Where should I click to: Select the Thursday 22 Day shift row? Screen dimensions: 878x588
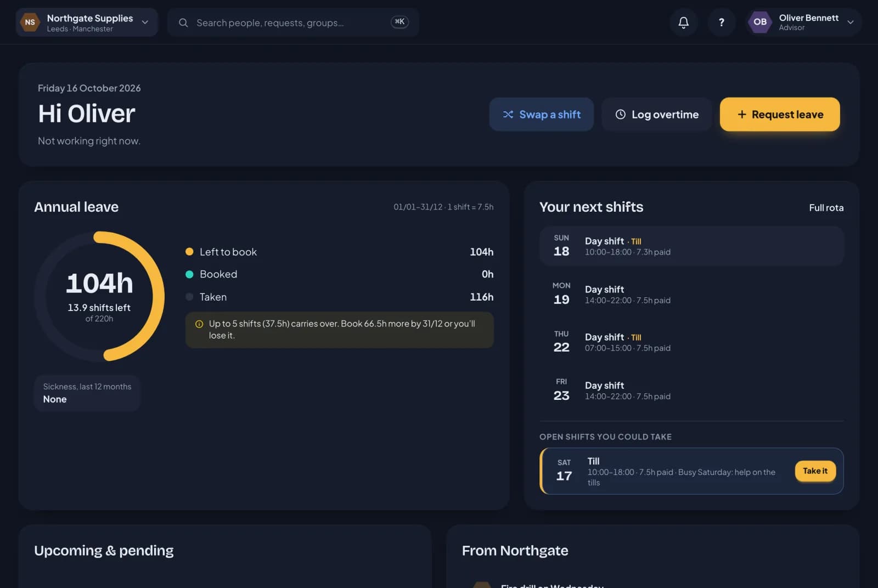[691, 342]
